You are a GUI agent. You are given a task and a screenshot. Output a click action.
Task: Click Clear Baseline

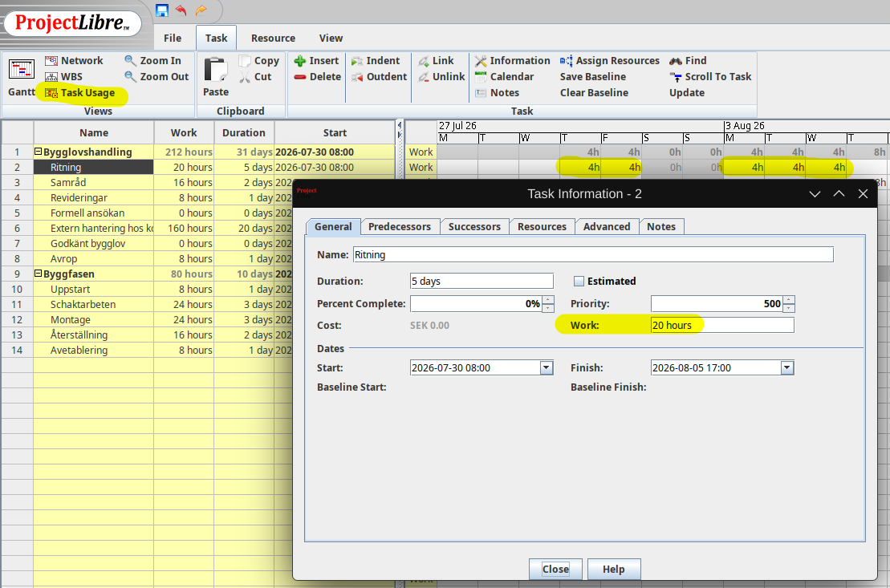click(x=594, y=92)
